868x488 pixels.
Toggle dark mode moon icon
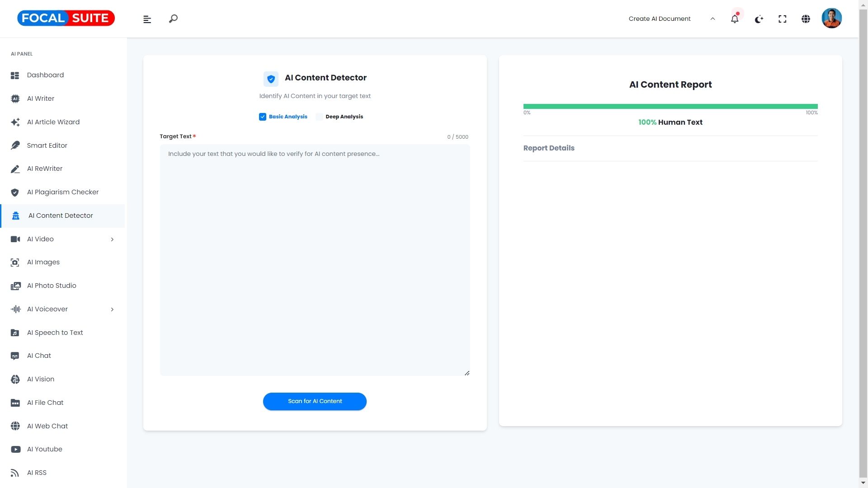[759, 19]
